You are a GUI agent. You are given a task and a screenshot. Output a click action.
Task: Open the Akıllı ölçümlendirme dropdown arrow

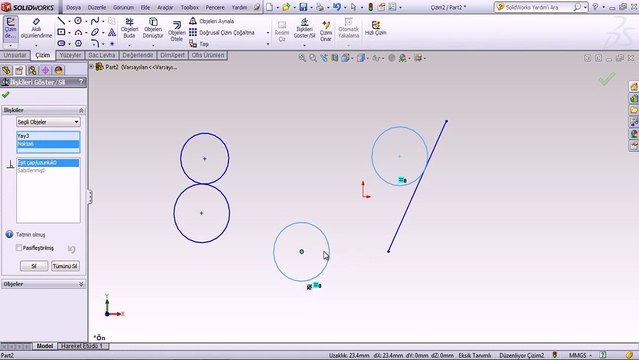coord(36,45)
